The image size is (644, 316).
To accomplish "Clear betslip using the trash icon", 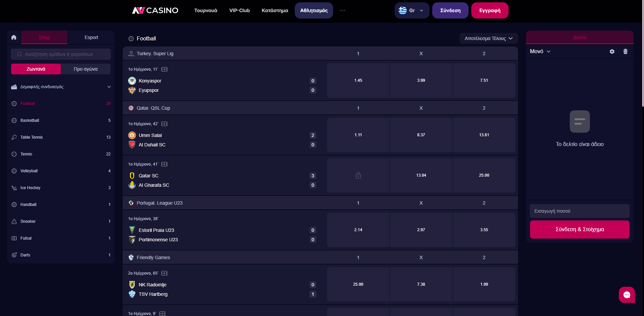I will [x=625, y=51].
